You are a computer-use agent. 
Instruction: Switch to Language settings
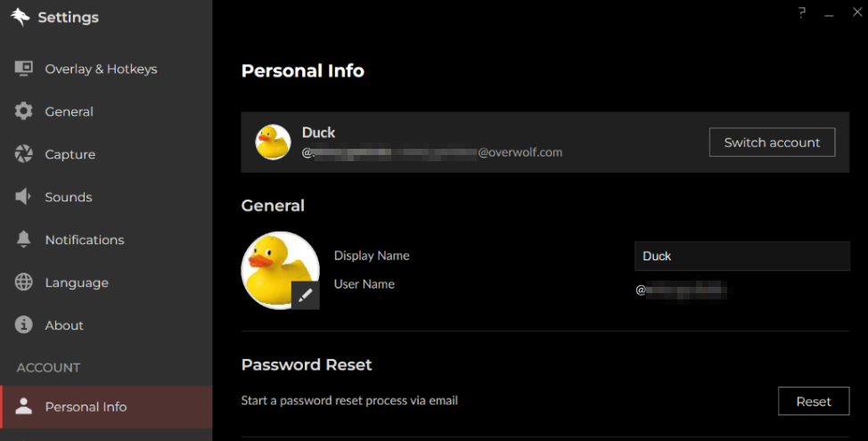[106, 282]
